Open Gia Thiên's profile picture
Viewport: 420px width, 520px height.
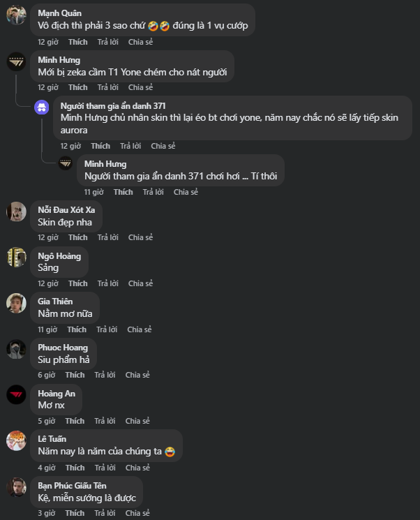16,303
